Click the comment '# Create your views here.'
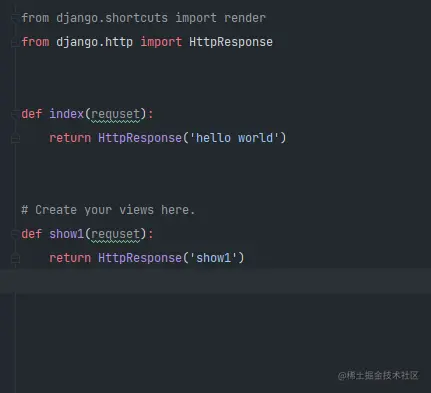 point(108,210)
